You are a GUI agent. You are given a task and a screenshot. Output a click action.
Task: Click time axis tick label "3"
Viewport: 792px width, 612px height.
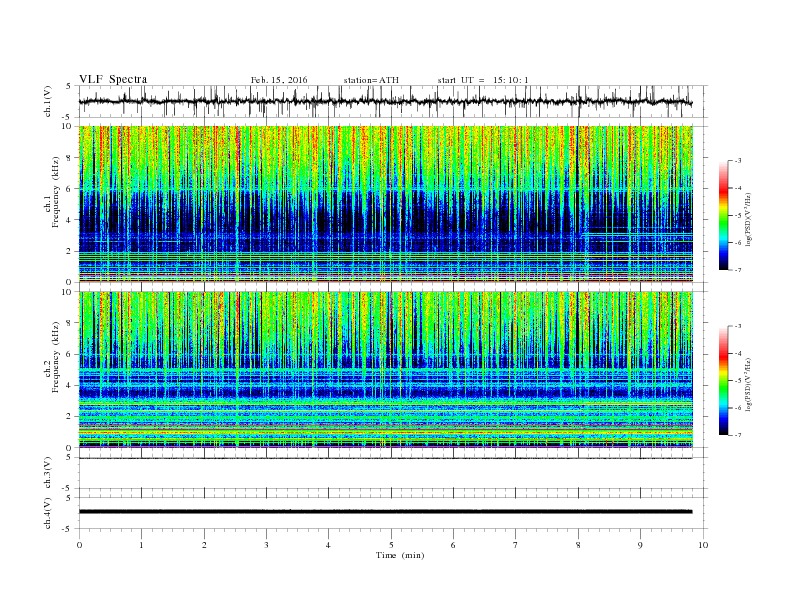pos(266,545)
